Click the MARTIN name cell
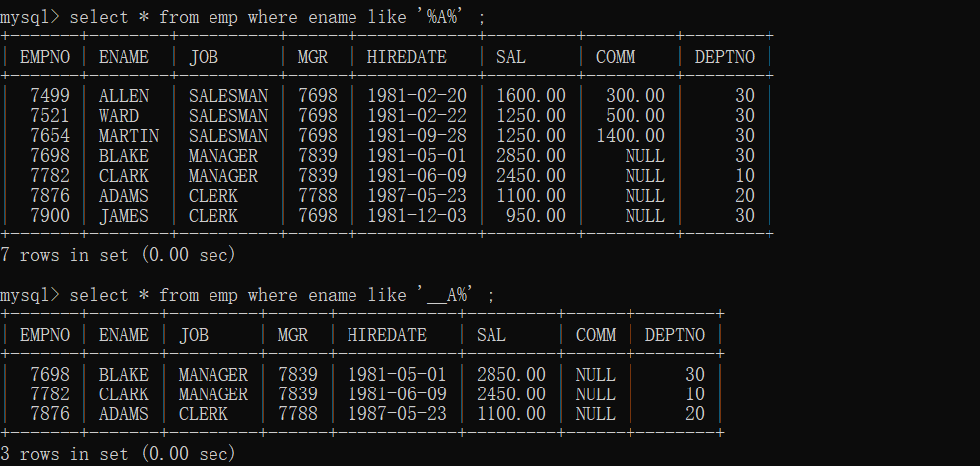Viewport: 980px width, 466px height. (x=129, y=136)
